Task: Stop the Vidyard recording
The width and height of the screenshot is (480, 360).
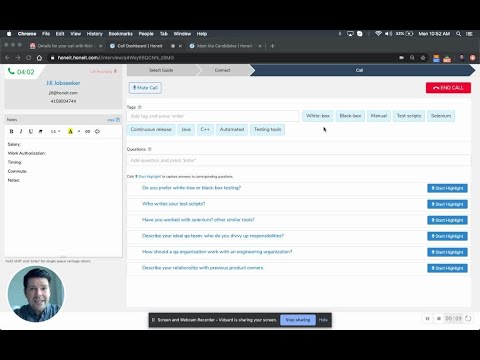Action: pos(439,319)
